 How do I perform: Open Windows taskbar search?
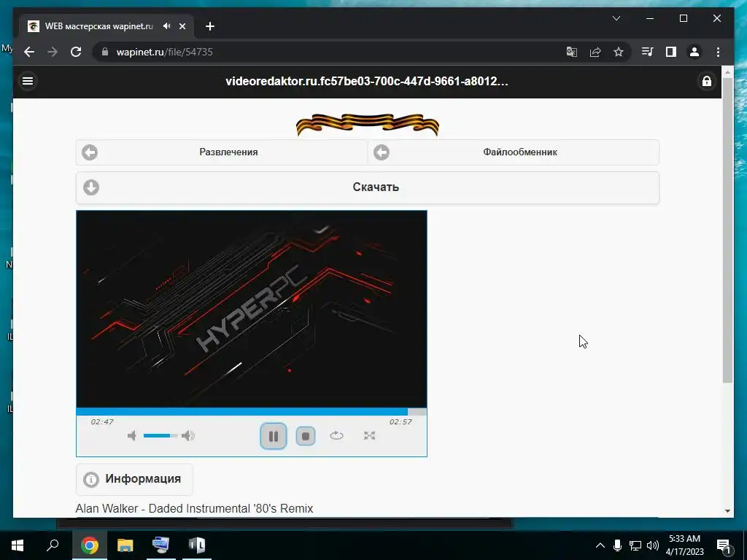click(x=53, y=545)
